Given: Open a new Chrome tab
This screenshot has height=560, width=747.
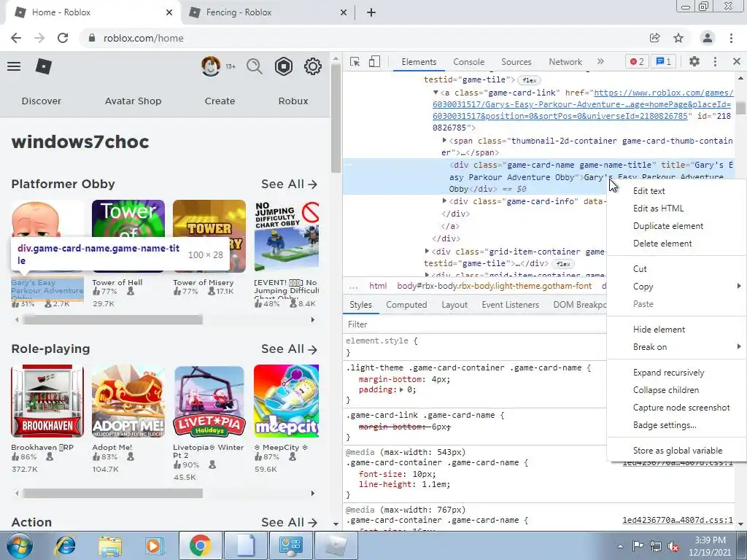Looking at the screenshot, I should click(371, 12).
